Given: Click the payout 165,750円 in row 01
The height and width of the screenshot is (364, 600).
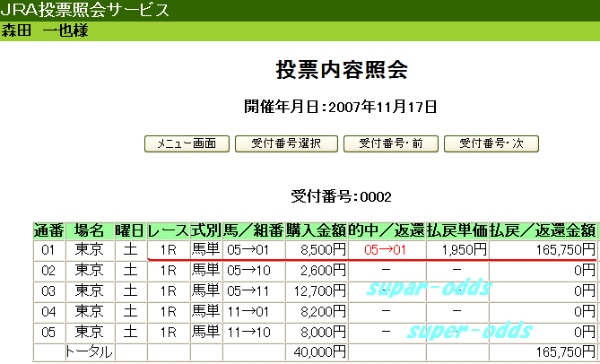Looking at the screenshot, I should pyautogui.click(x=566, y=250).
